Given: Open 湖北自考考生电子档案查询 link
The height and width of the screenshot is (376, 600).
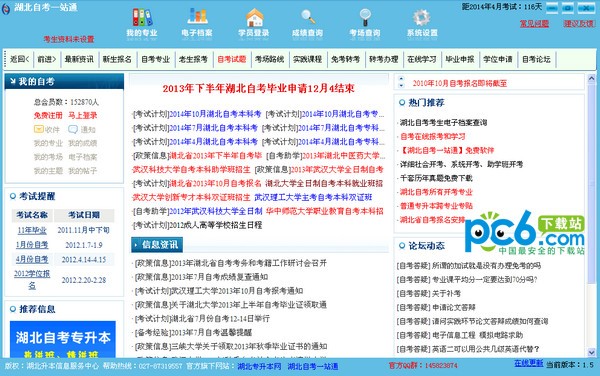Looking at the screenshot, I should click(443, 123).
